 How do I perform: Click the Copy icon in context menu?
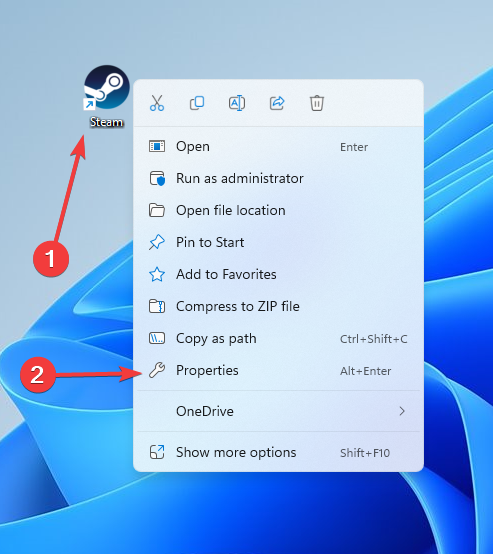tap(197, 103)
